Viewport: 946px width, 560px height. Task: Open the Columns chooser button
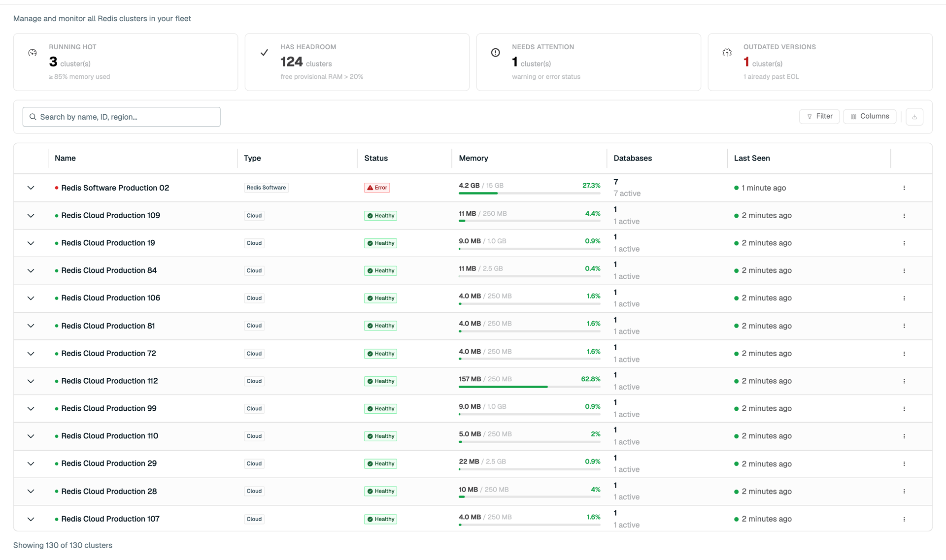point(870,117)
